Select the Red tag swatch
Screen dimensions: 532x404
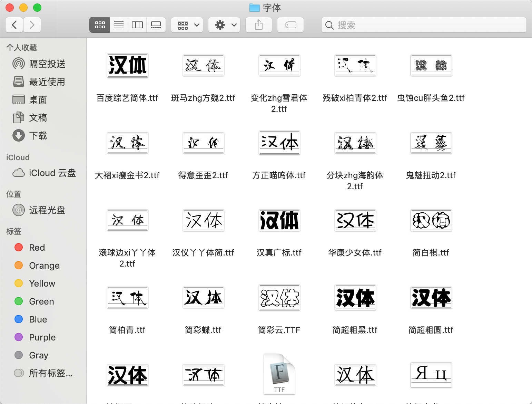tap(18, 247)
